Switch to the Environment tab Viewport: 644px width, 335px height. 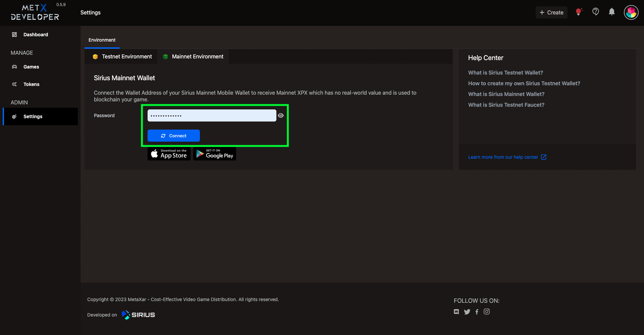[102, 40]
